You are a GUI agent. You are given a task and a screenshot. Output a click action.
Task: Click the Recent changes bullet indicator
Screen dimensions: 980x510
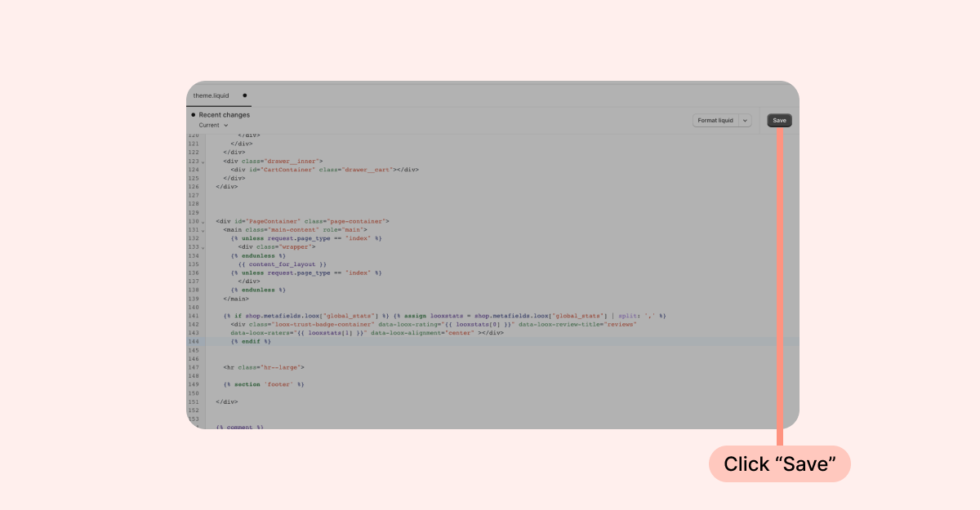tap(194, 115)
